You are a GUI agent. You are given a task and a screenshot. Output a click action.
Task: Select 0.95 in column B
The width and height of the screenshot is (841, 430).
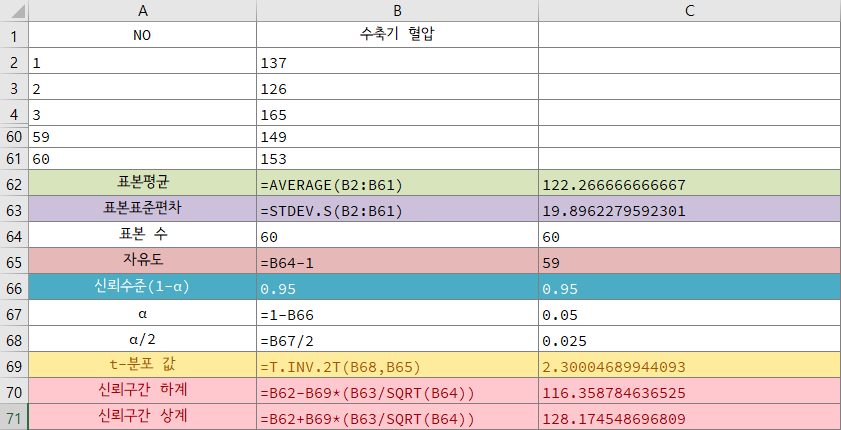click(x=397, y=287)
